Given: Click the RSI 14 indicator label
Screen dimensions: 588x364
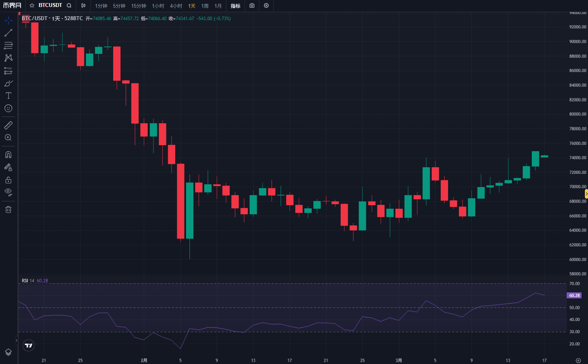Looking at the screenshot, I should click(28, 281).
